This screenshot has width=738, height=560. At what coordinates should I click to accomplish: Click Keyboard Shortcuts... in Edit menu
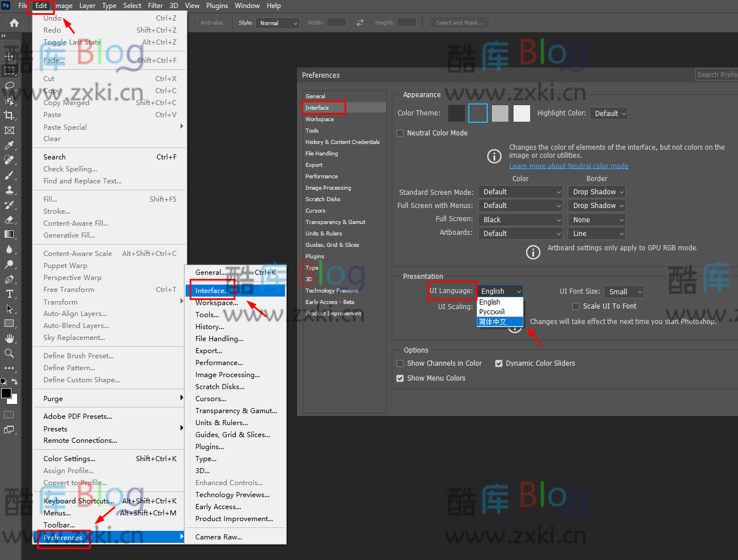(x=78, y=501)
